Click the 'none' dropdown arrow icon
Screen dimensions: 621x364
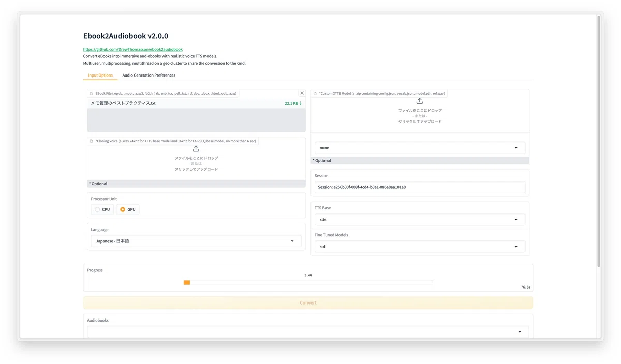click(x=516, y=148)
